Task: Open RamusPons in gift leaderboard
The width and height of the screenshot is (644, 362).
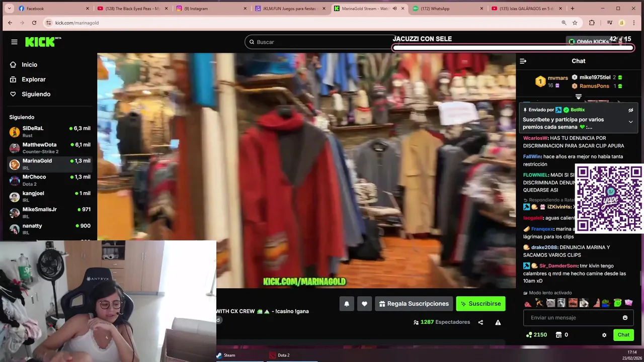Action: click(x=594, y=86)
